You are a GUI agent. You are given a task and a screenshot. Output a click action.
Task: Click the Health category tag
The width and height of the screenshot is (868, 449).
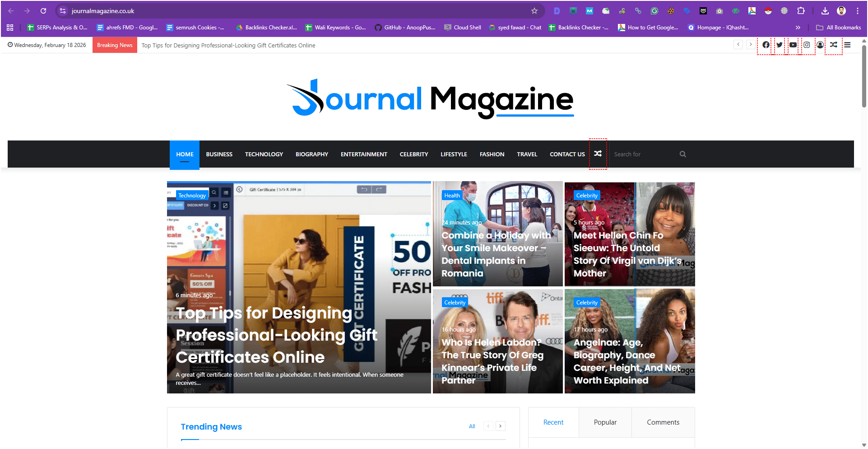(x=452, y=196)
